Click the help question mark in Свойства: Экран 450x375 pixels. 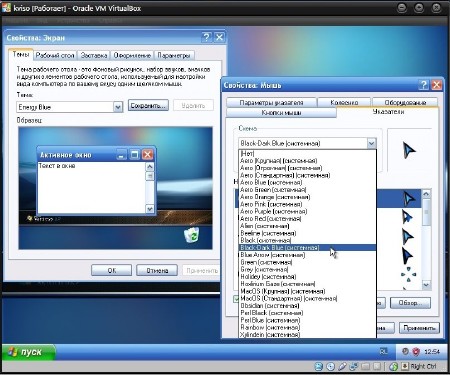pyautogui.click(x=206, y=37)
